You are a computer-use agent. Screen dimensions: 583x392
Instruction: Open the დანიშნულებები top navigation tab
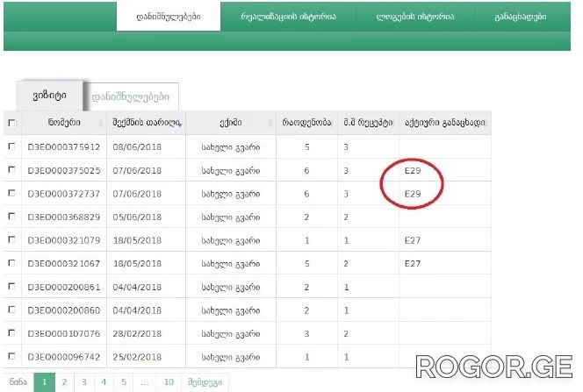[169, 17]
